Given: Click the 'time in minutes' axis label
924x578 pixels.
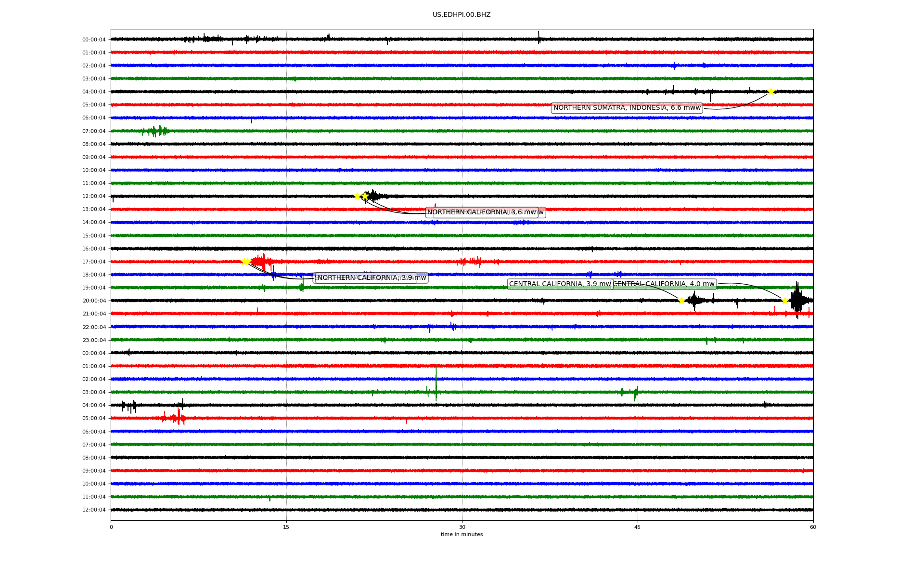Looking at the screenshot, I should pyautogui.click(x=462, y=534).
